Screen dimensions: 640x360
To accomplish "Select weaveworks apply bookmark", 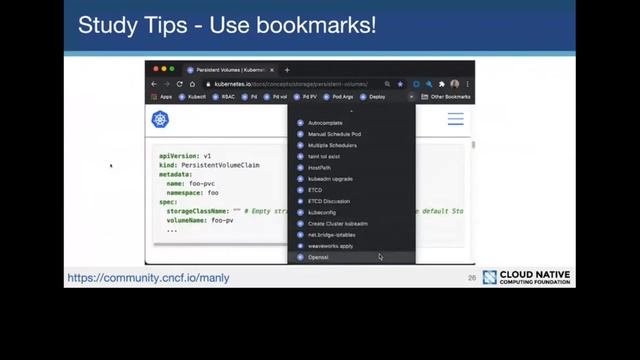I will point(351,246).
